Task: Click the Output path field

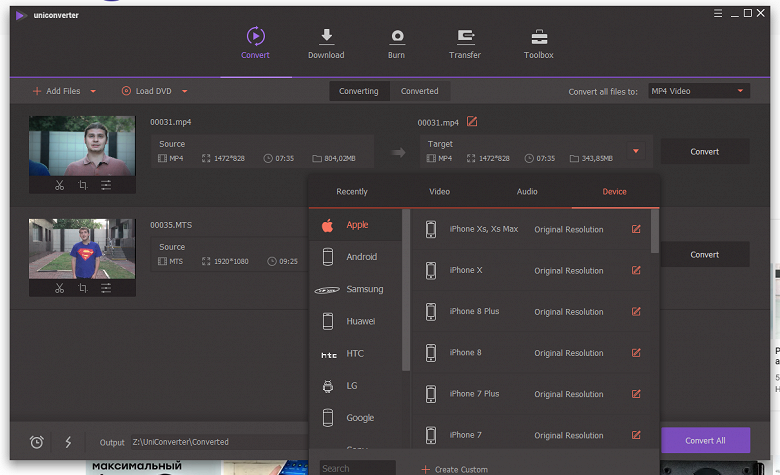Action: click(x=219, y=442)
